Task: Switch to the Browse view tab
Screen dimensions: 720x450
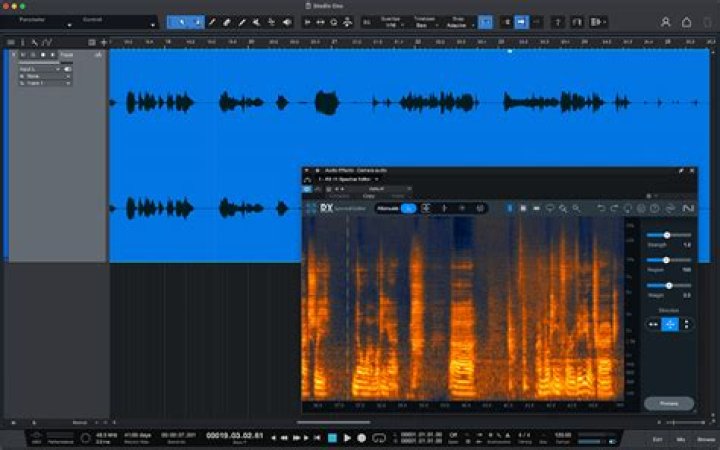Action: [706, 440]
